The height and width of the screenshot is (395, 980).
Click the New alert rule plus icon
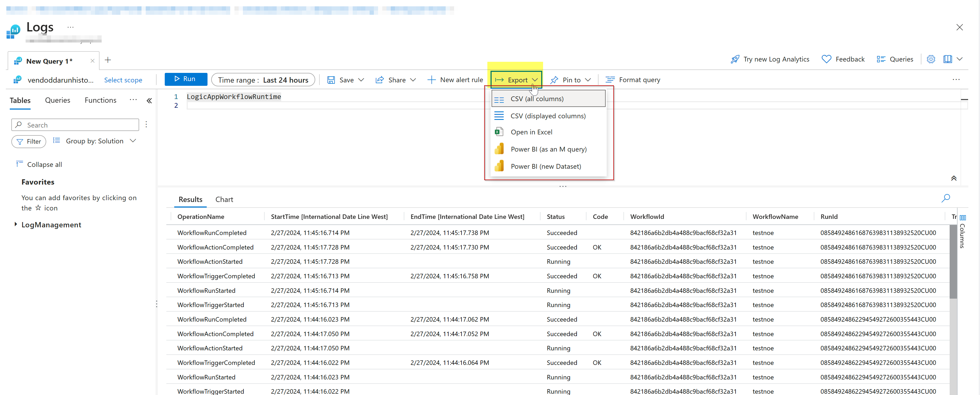tap(431, 80)
